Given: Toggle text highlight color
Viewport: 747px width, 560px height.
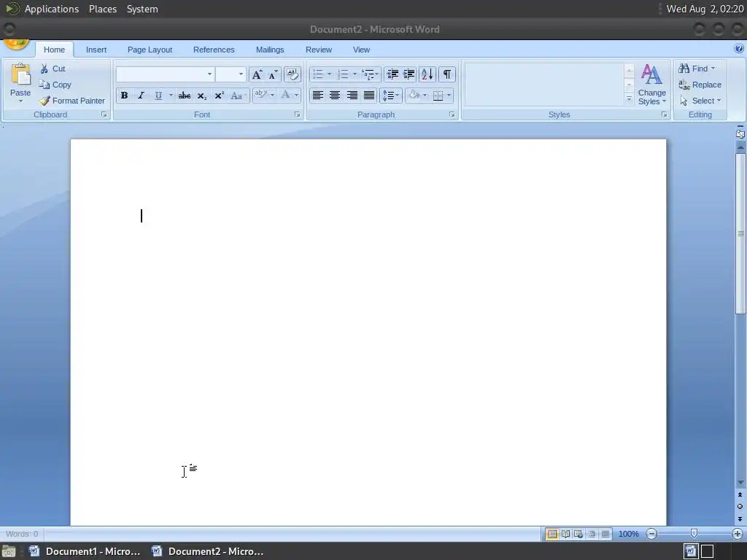Looking at the screenshot, I should tap(260, 96).
